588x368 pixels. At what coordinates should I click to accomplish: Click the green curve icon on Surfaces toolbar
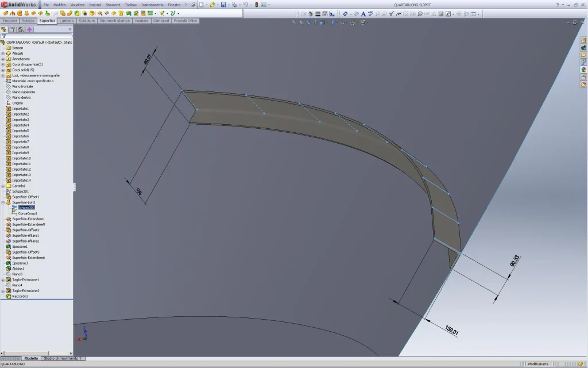click(173, 13)
